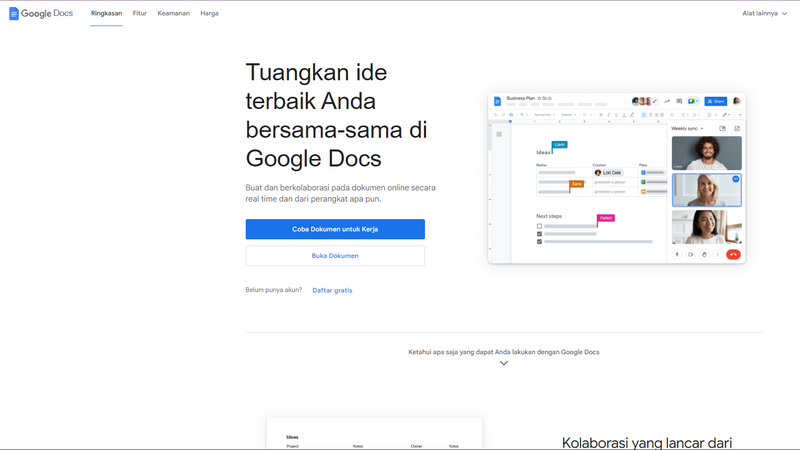Follow the Daftar gratis link

pyautogui.click(x=332, y=290)
